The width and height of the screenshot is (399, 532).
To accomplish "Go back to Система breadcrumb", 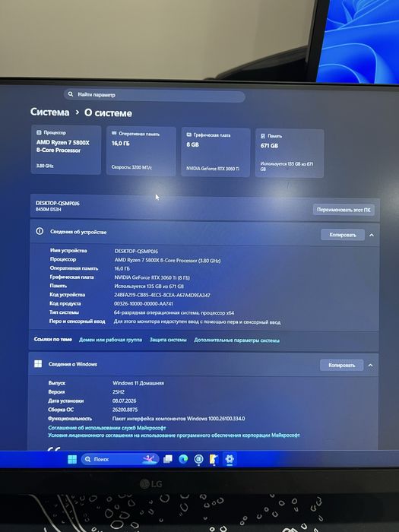I will click(x=50, y=112).
